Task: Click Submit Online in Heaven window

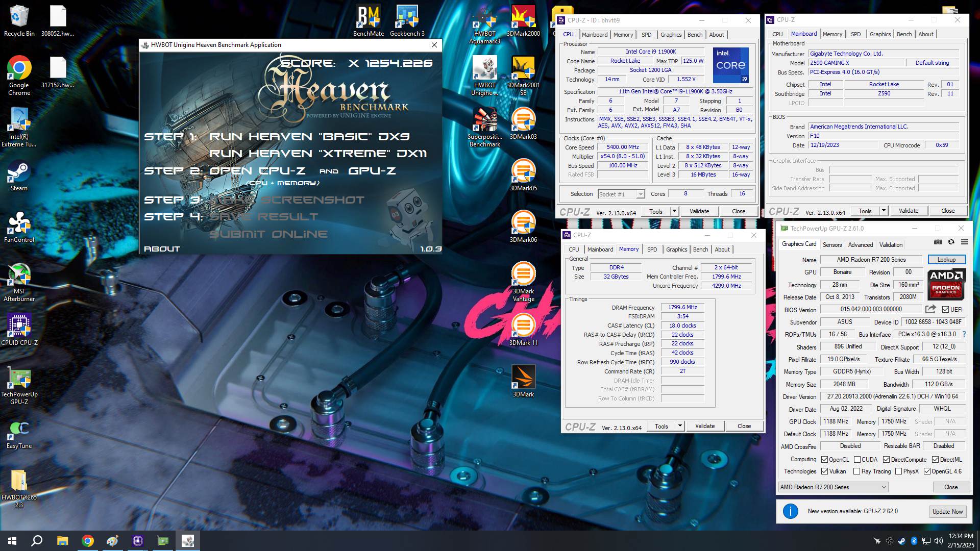Action: [x=268, y=234]
